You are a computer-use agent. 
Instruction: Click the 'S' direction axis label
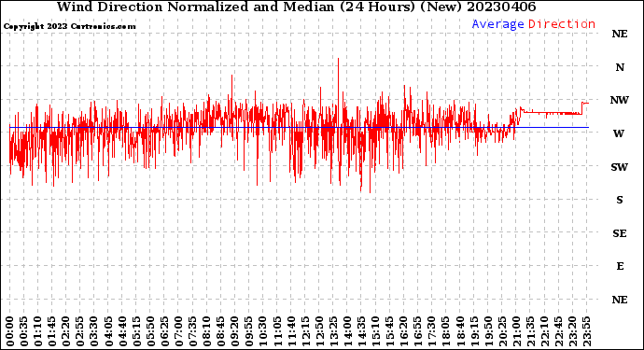(620, 200)
